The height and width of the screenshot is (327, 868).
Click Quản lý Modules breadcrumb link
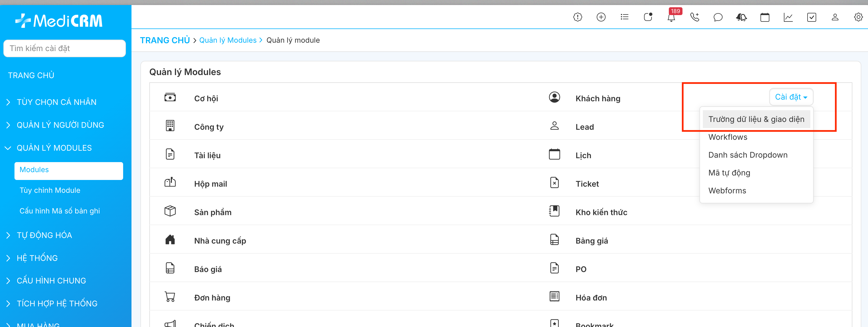[x=228, y=40]
